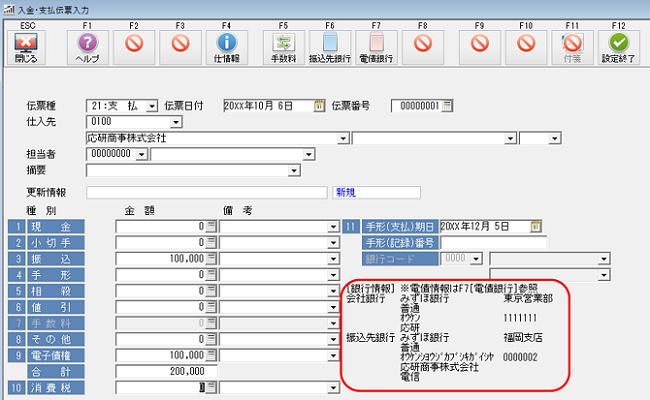
Task: Click the 振込 amount field showing 100,000
Action: (x=160, y=259)
